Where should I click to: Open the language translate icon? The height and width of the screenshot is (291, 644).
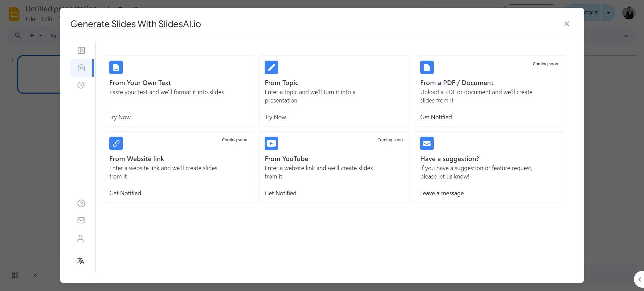point(81,261)
